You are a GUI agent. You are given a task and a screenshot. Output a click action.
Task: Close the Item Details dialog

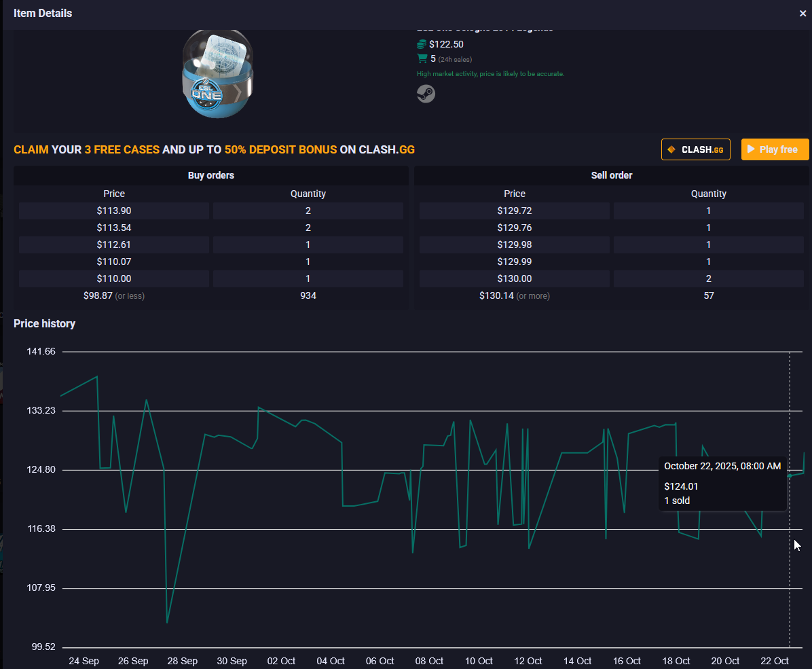[802, 14]
